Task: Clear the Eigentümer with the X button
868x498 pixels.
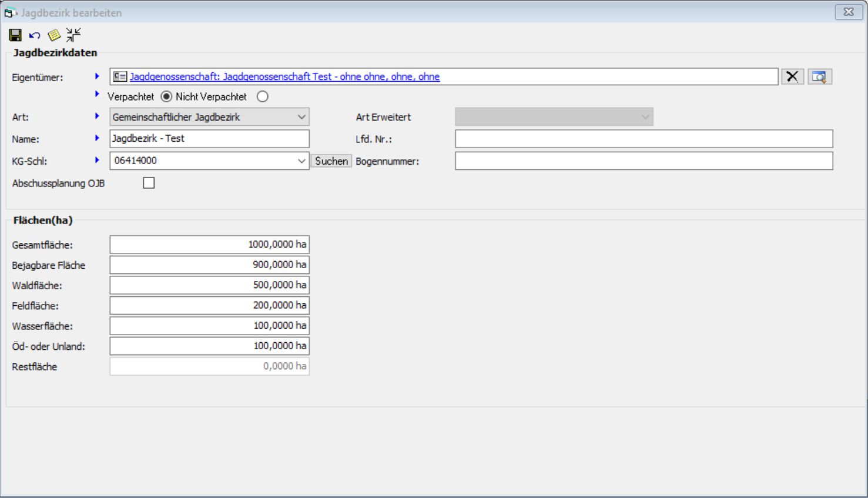Action: pos(792,76)
